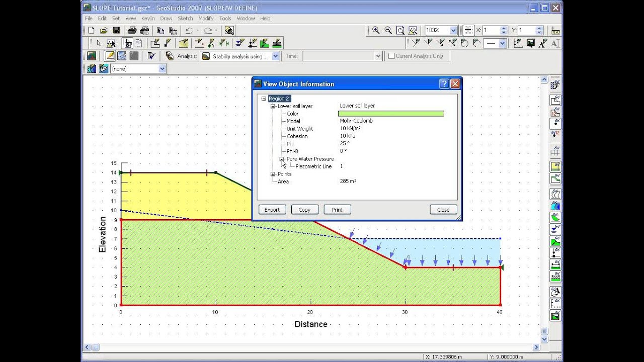
Task: Toggle the snap-to-grid button beside X spacing
Action: (x=468, y=30)
